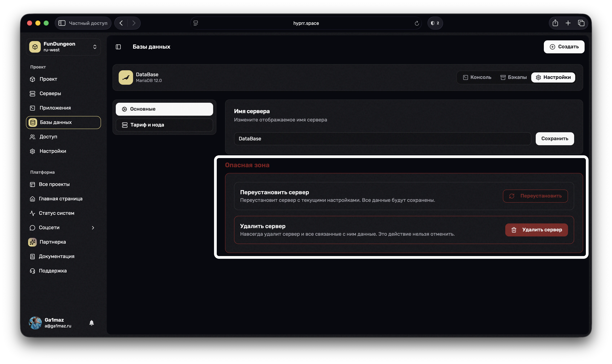Click the 'Опасная зона' heading

coord(247,165)
